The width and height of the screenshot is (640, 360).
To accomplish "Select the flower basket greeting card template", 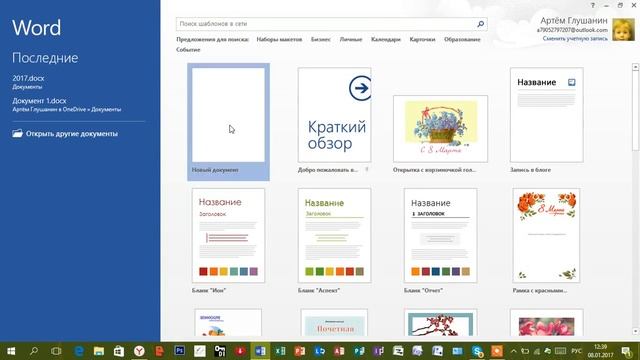I will click(440, 129).
